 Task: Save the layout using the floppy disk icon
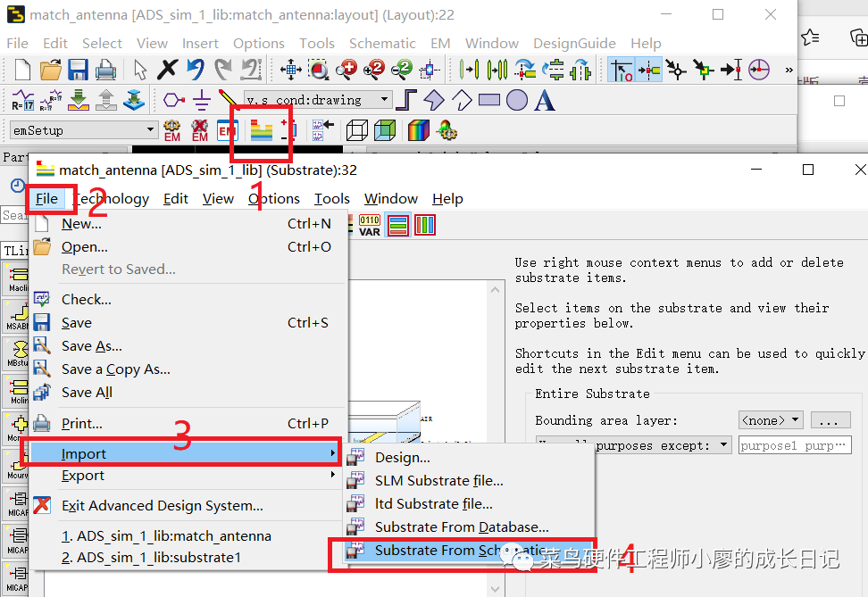pos(78,70)
